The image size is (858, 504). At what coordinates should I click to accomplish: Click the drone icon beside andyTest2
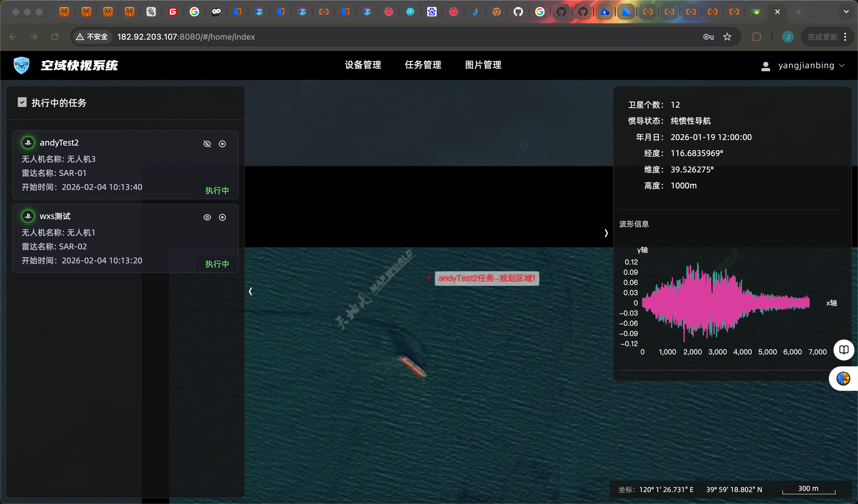click(x=28, y=143)
